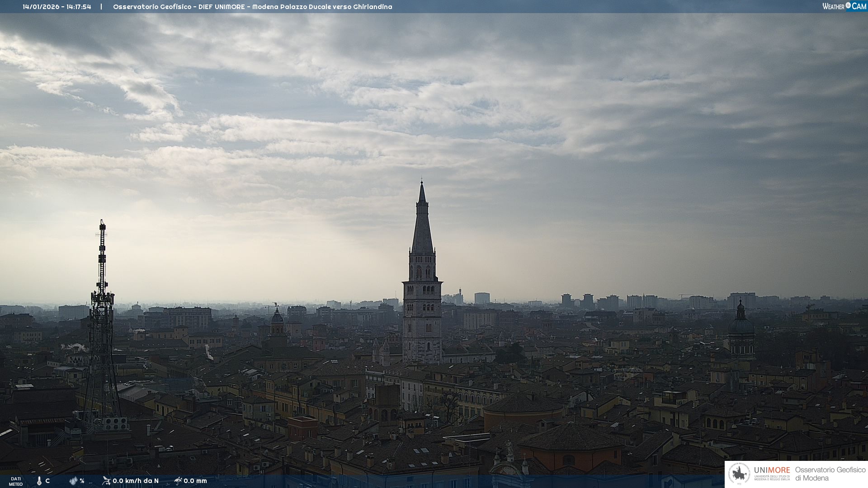The width and height of the screenshot is (868, 488).
Task: Select the 0.0 km/h da N wind reading
Action: (x=136, y=481)
